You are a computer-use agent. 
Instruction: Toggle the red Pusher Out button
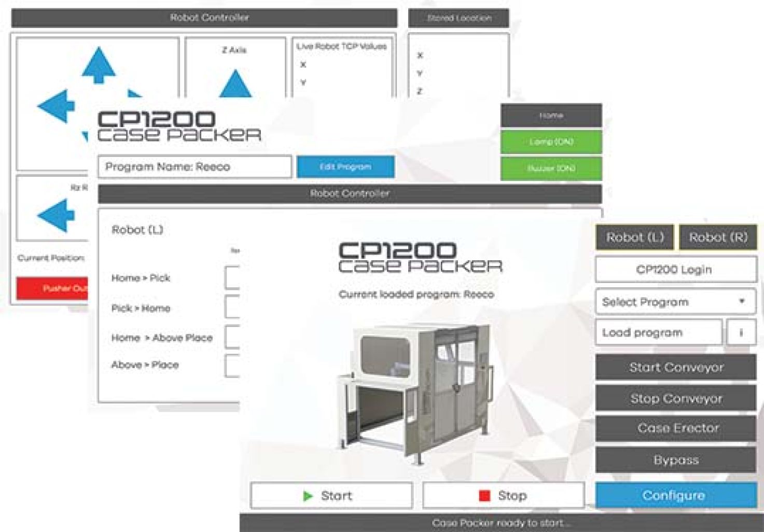[52, 288]
